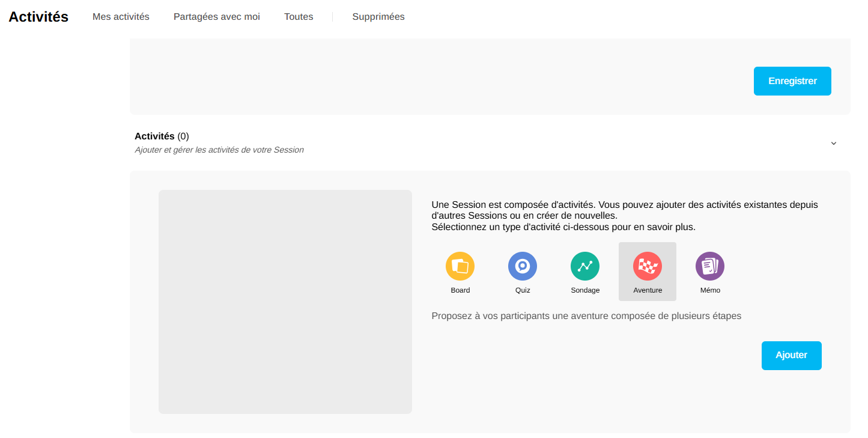
Task: Switch to 'Partagées avec moi' tab
Action: (217, 17)
